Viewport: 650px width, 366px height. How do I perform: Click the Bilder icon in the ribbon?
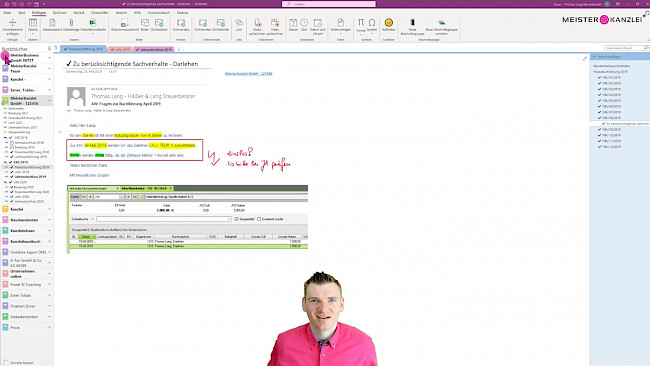pos(145,26)
